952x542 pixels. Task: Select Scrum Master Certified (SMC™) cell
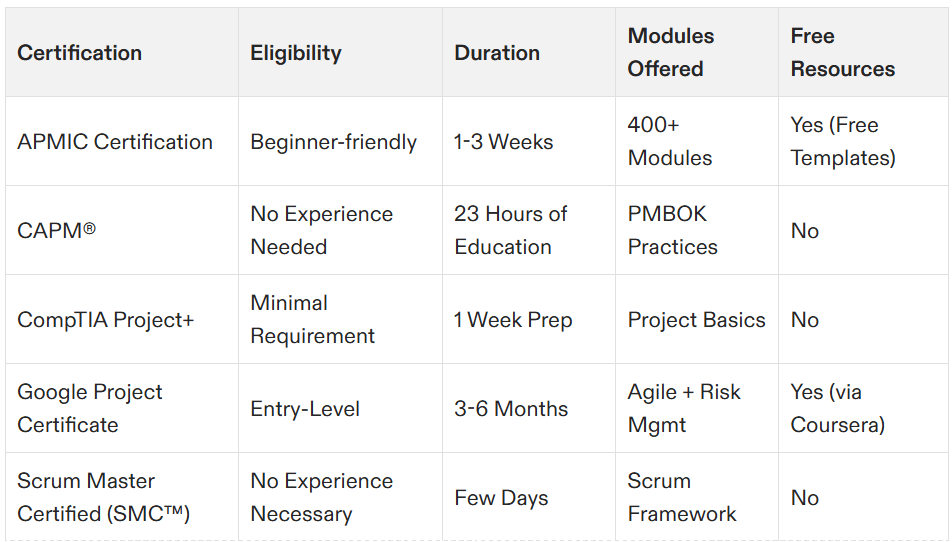(x=121, y=496)
